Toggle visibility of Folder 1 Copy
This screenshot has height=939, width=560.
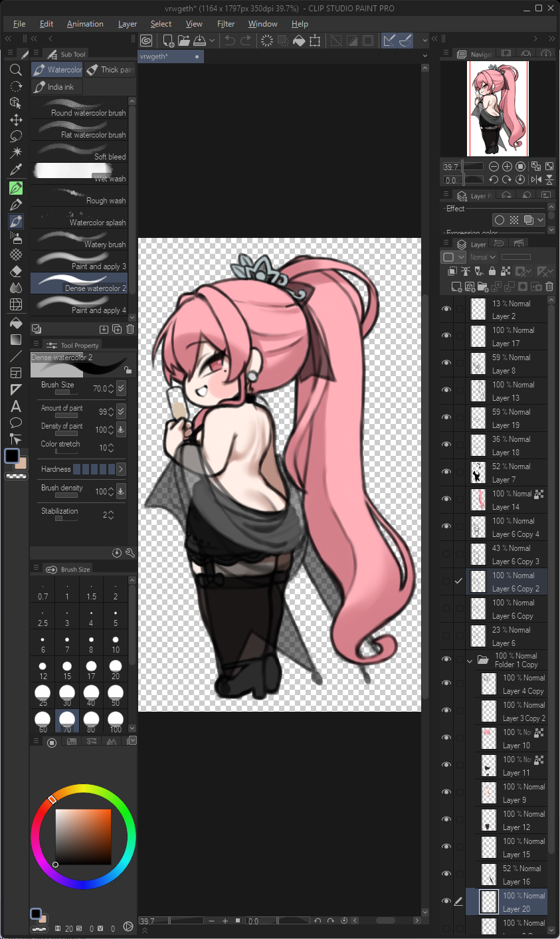[446, 660]
